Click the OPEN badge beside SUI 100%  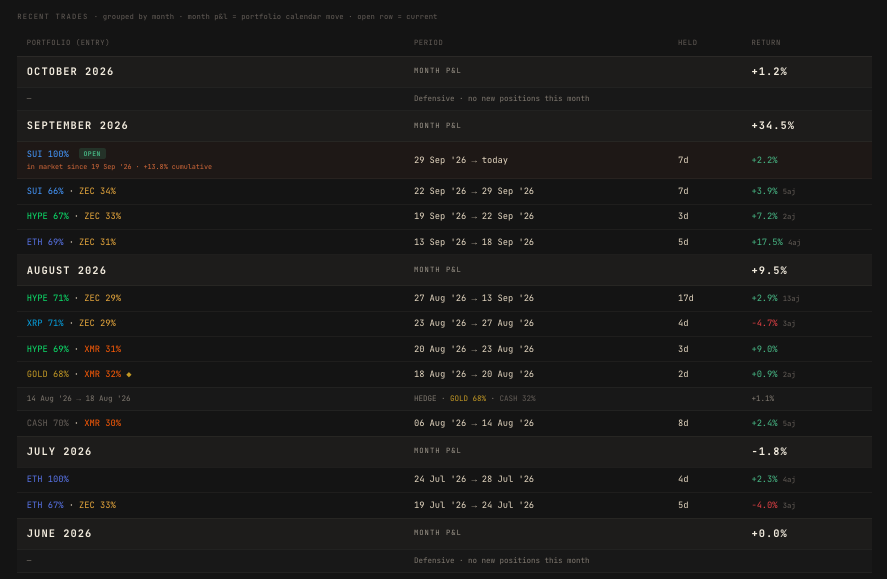pos(92,154)
